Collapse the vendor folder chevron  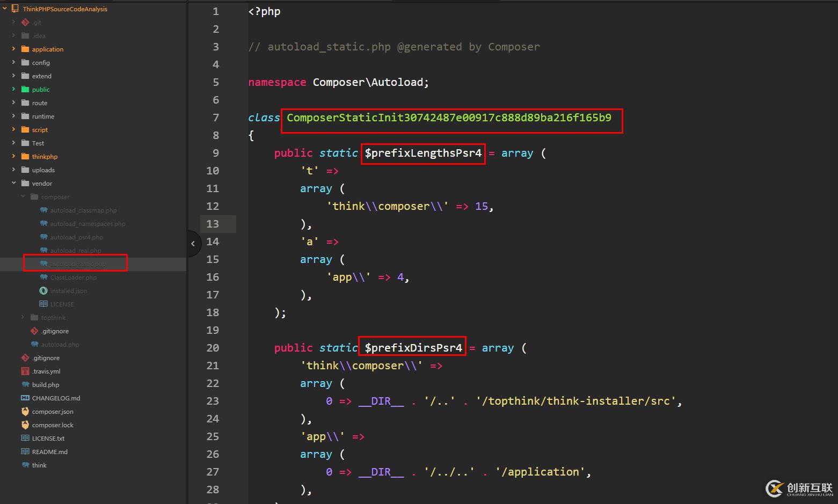point(13,184)
